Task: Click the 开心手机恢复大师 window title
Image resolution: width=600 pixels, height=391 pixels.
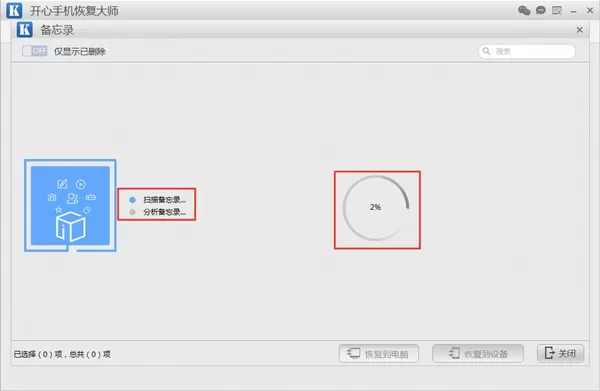Action: pyautogui.click(x=74, y=11)
